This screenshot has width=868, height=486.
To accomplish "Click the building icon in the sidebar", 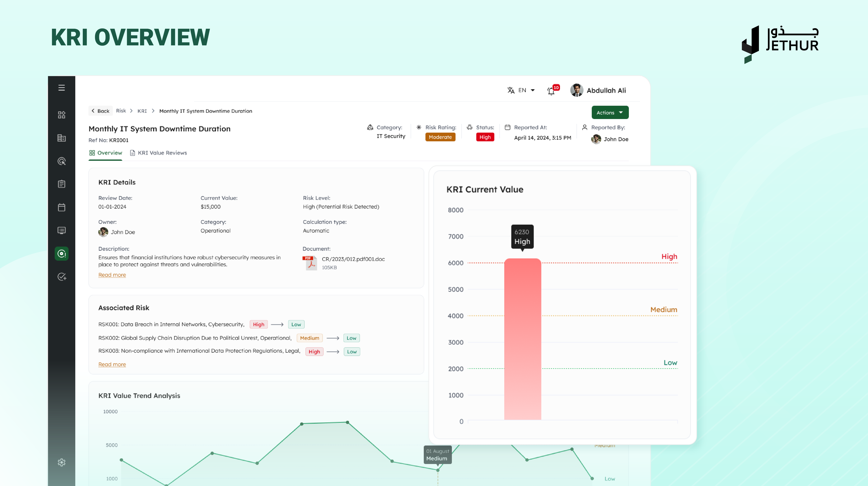I will point(61,138).
